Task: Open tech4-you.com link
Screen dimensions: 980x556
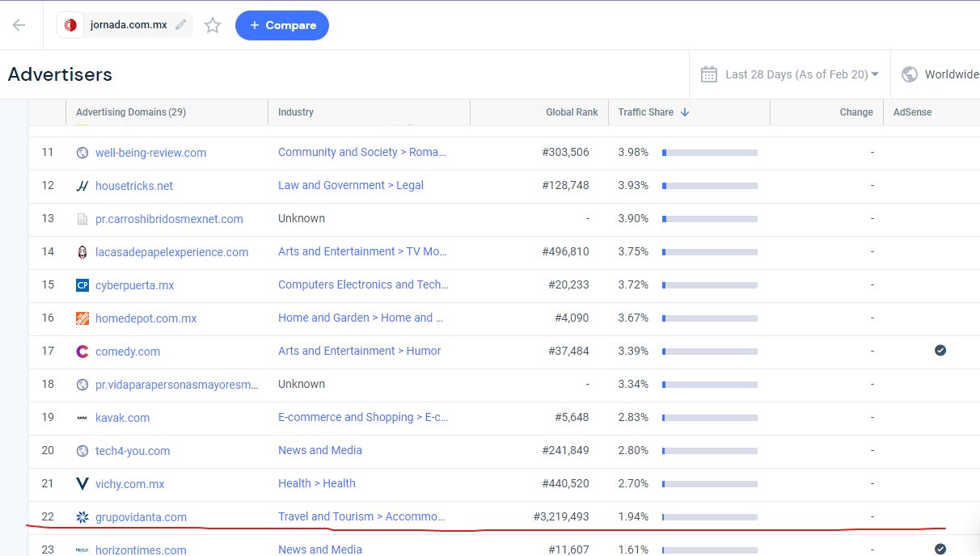Action: [133, 451]
